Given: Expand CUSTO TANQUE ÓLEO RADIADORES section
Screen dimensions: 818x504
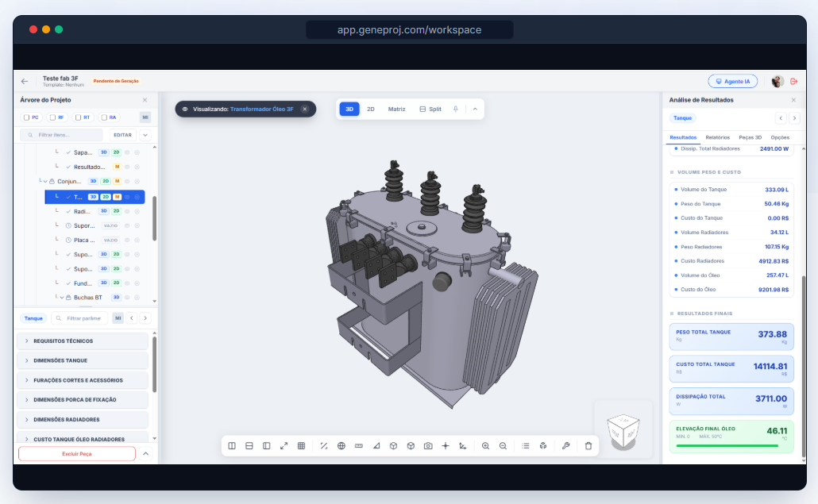Looking at the screenshot, I should click(83, 439).
